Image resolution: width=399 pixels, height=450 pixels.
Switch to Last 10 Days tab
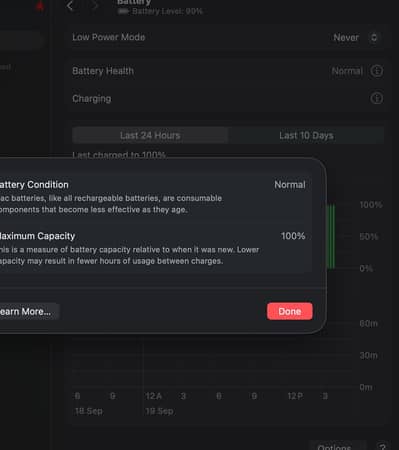[x=306, y=135]
